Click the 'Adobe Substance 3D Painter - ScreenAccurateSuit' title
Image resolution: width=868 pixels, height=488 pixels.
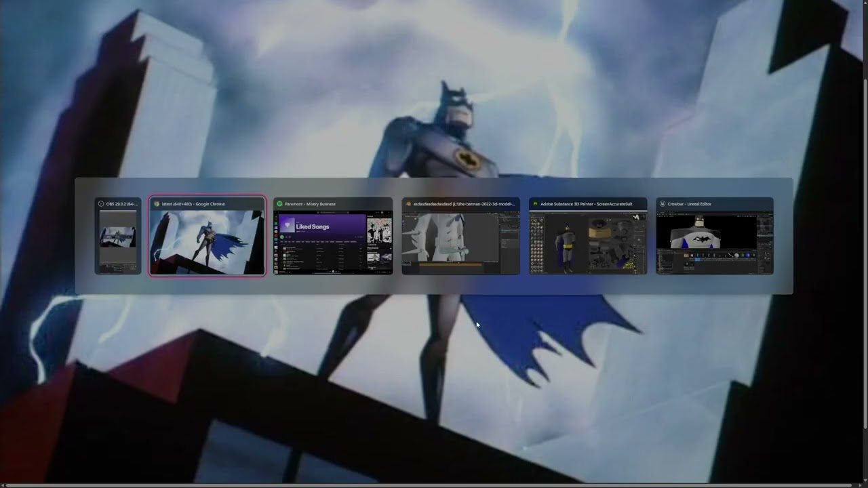(587, 204)
